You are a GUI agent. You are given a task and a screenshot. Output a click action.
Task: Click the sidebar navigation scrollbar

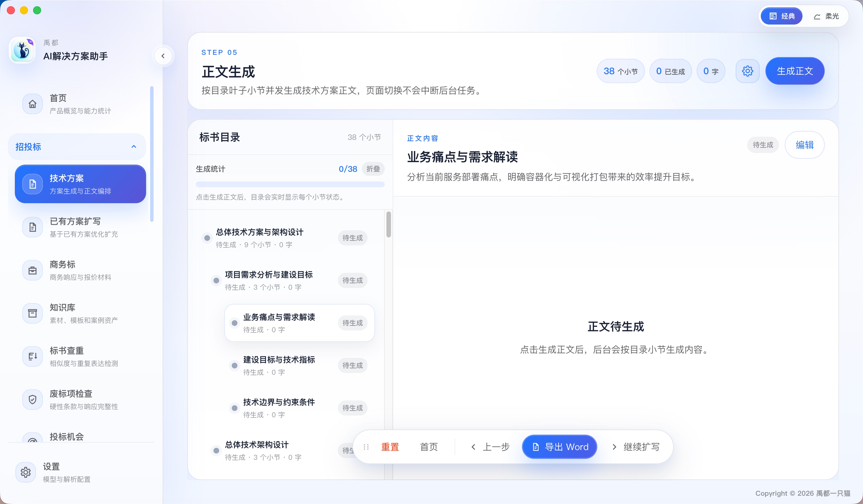click(152, 154)
